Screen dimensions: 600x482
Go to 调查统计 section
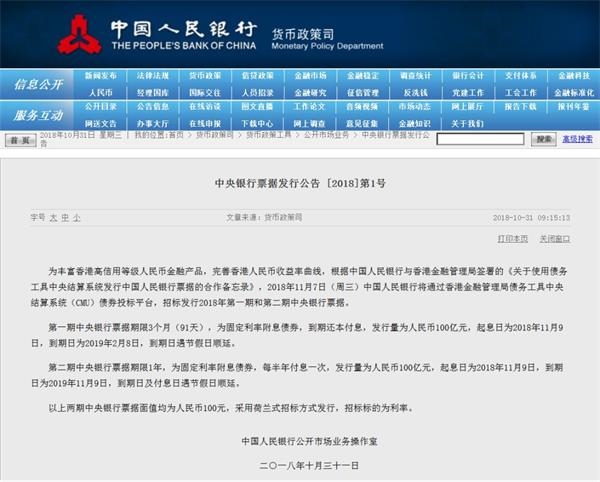414,76
